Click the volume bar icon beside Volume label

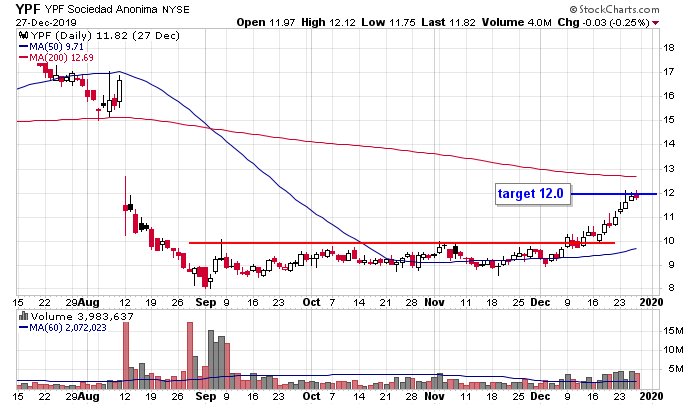point(23,316)
